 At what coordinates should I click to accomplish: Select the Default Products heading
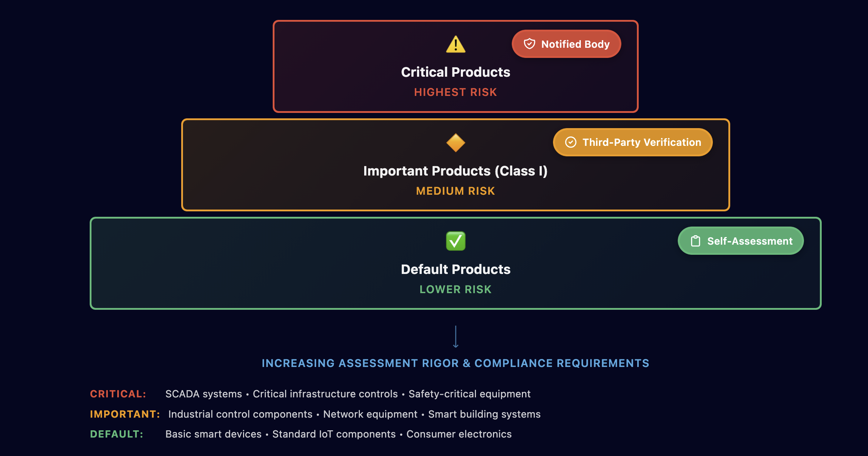pyautogui.click(x=455, y=269)
